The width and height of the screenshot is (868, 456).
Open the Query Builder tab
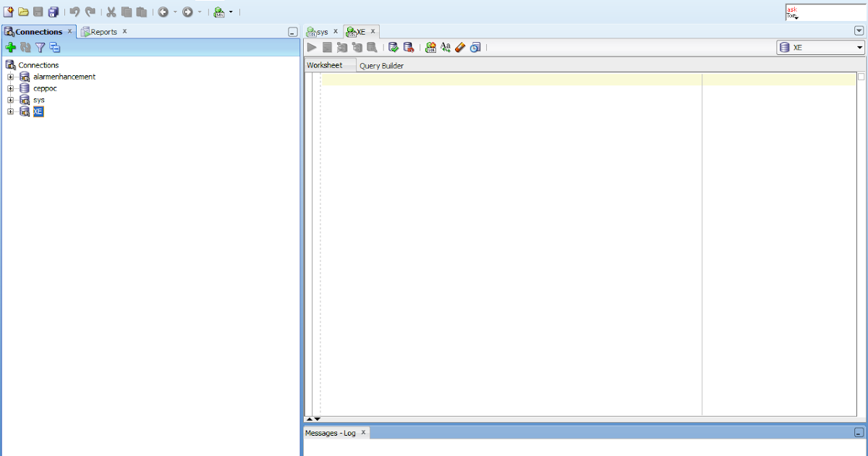(381, 65)
